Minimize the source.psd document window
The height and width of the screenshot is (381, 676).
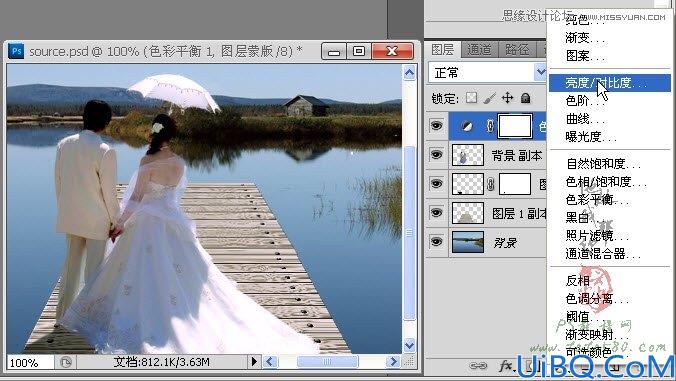coord(333,51)
